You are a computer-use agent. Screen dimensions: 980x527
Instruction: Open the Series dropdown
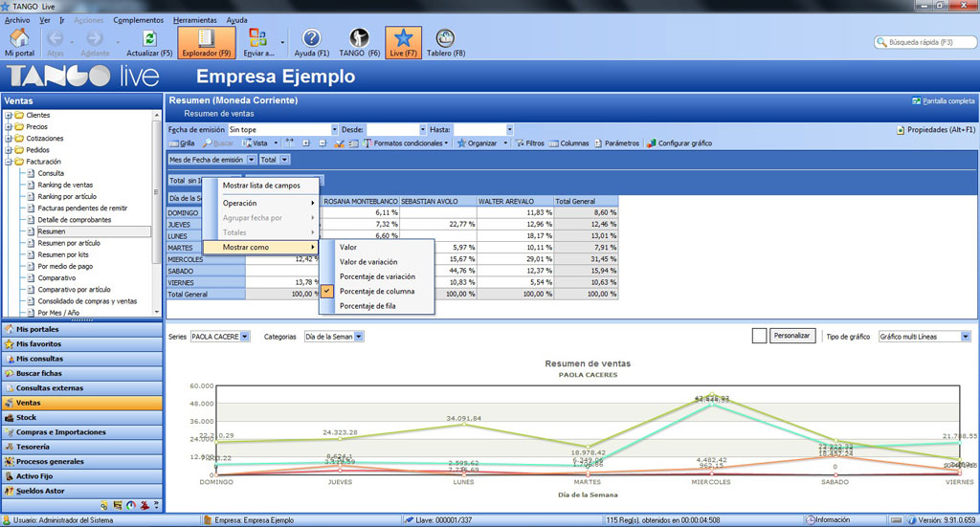(x=245, y=337)
